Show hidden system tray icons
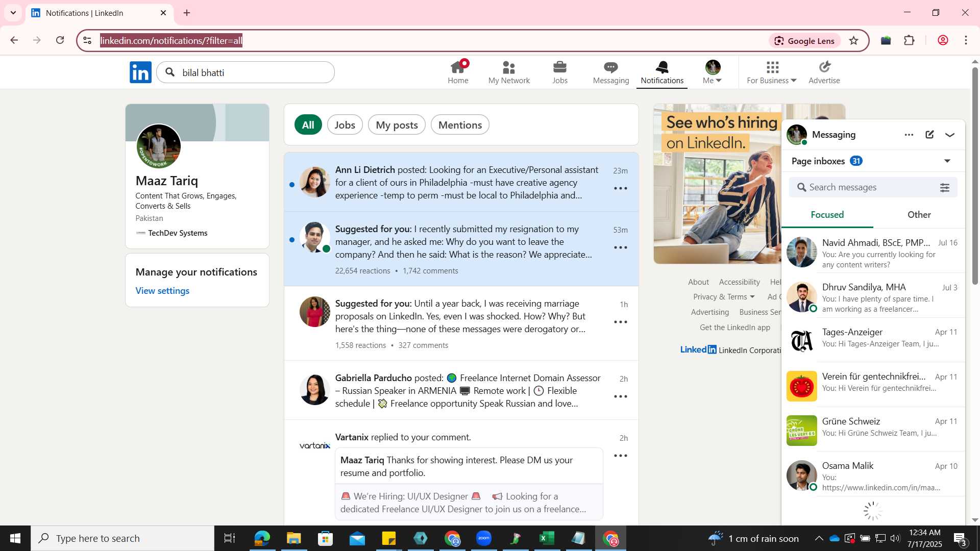This screenshot has height=551, width=980. coord(819,538)
